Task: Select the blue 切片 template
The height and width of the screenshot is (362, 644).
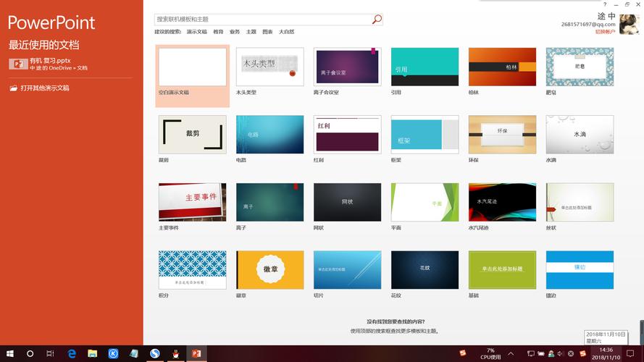Action: pyautogui.click(x=347, y=270)
